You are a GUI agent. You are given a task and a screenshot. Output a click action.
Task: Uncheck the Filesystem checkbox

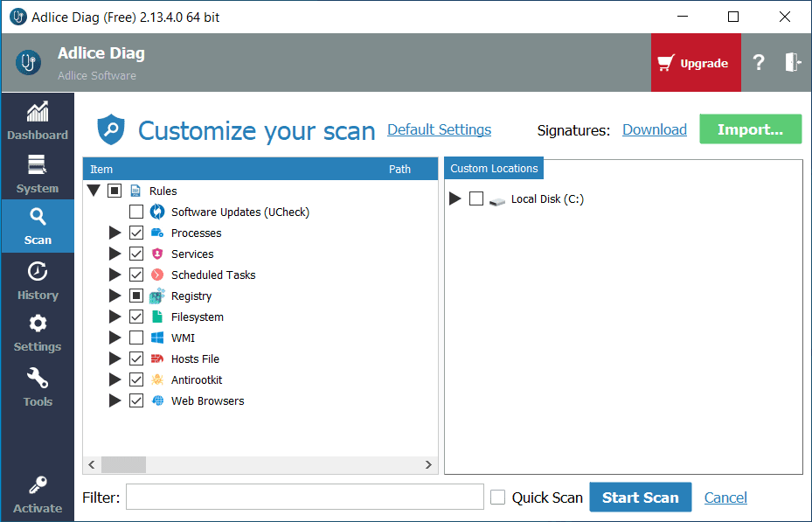pos(136,317)
